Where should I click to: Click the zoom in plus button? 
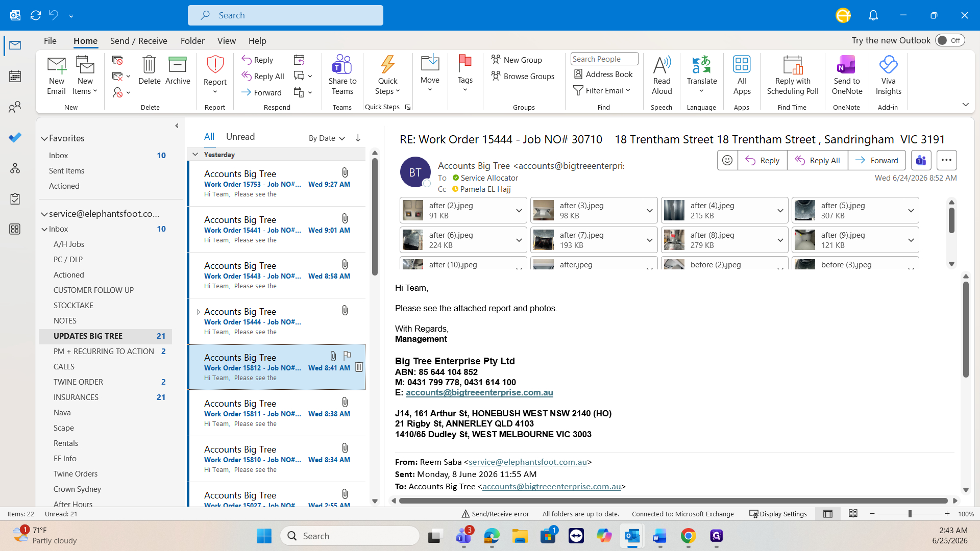(x=947, y=514)
